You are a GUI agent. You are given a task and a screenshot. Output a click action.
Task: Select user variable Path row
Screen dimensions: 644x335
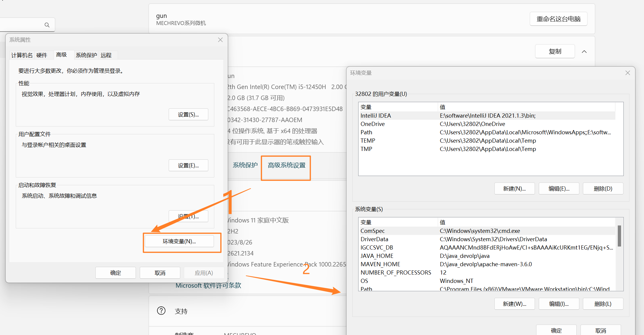click(x=366, y=132)
